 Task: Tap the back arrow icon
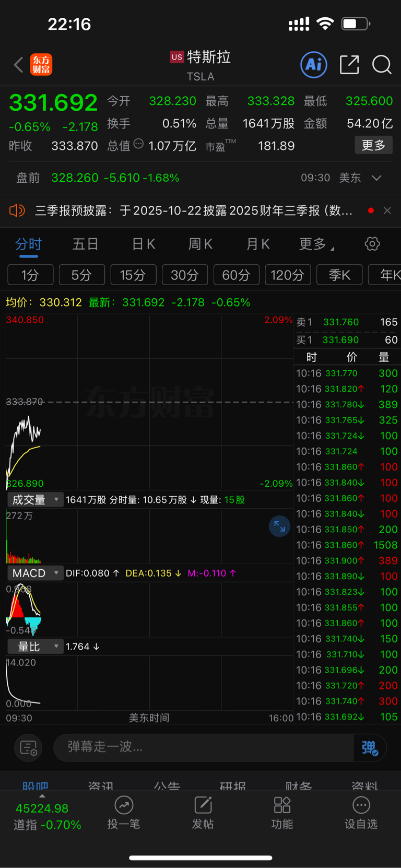(19, 65)
